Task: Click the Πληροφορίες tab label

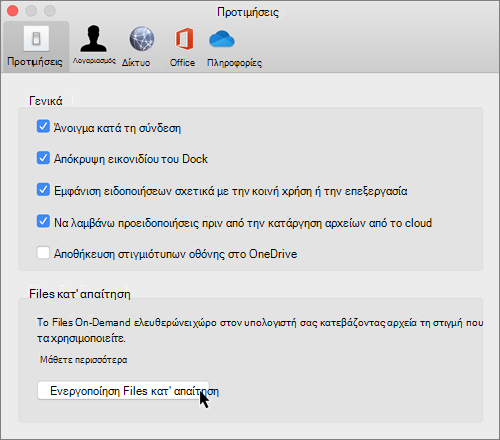Action: tap(234, 63)
